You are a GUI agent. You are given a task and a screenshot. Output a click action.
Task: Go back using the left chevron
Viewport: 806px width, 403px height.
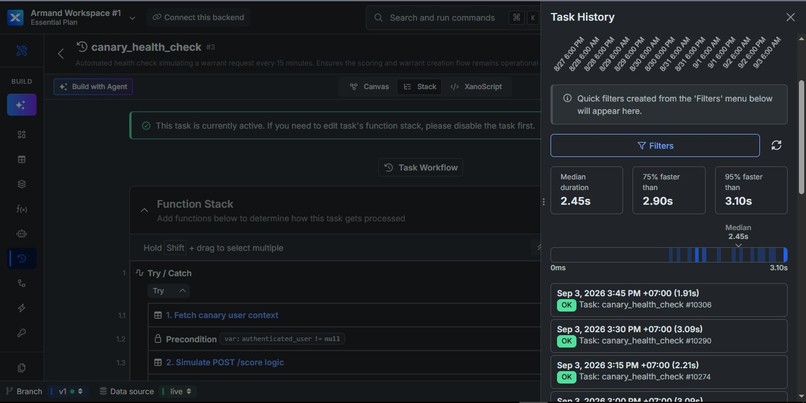pos(61,53)
